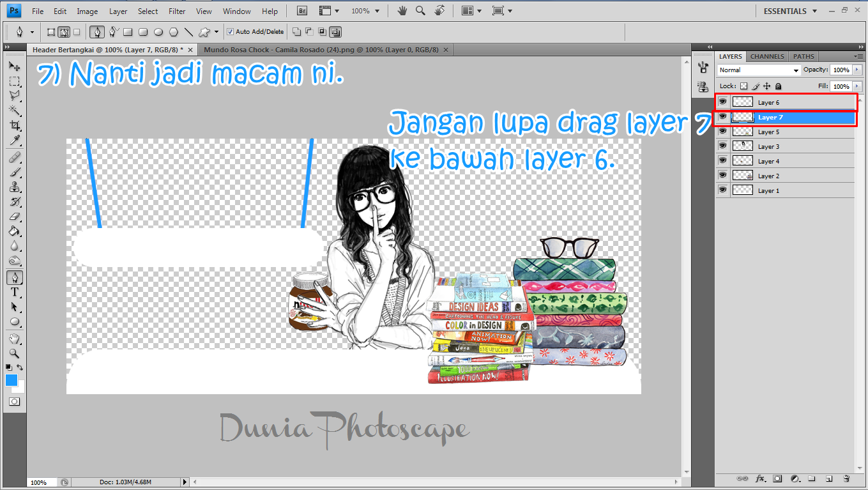Switch to the CHANNELS tab

click(767, 56)
